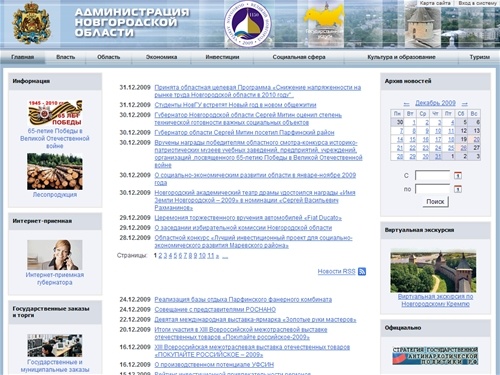Click Государственные и муниципальные заказы link
500x375 pixels.
click(x=55, y=366)
